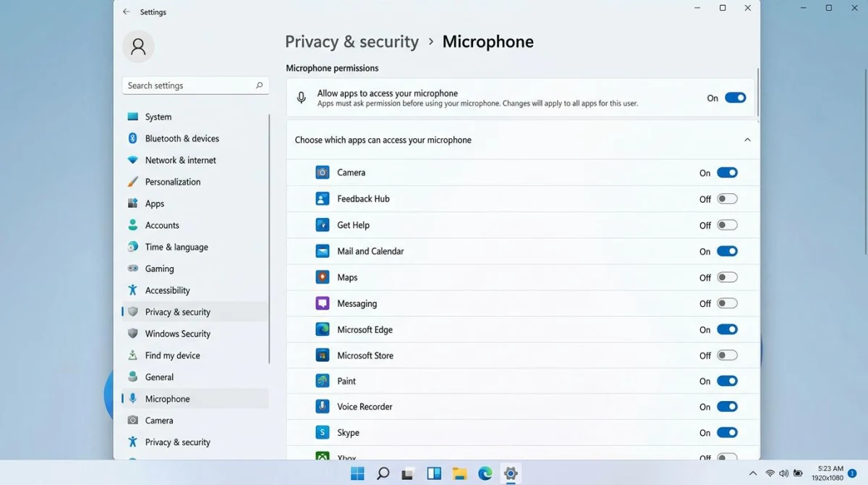
Task: Click the Skype app icon
Action: (x=323, y=433)
